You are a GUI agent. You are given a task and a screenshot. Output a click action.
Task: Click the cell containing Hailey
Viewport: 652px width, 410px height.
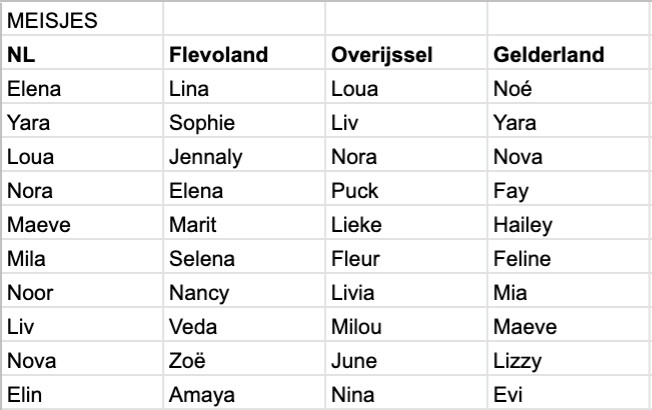(x=569, y=223)
